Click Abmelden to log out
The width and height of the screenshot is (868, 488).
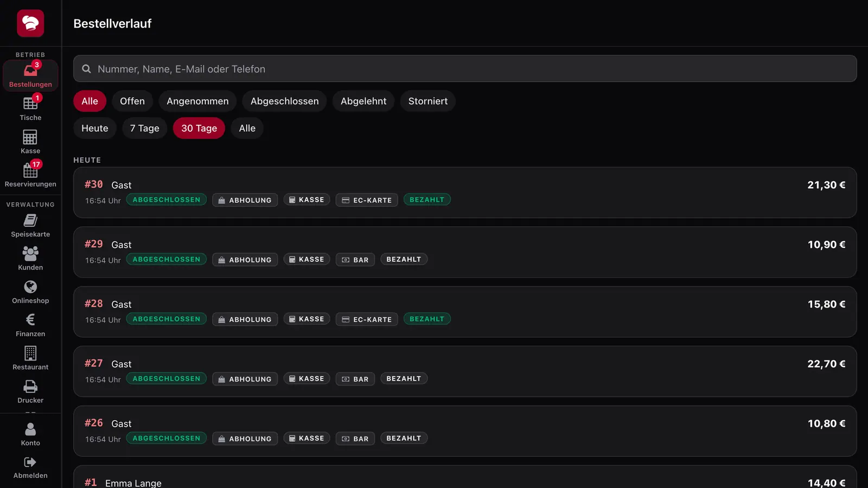click(30, 467)
